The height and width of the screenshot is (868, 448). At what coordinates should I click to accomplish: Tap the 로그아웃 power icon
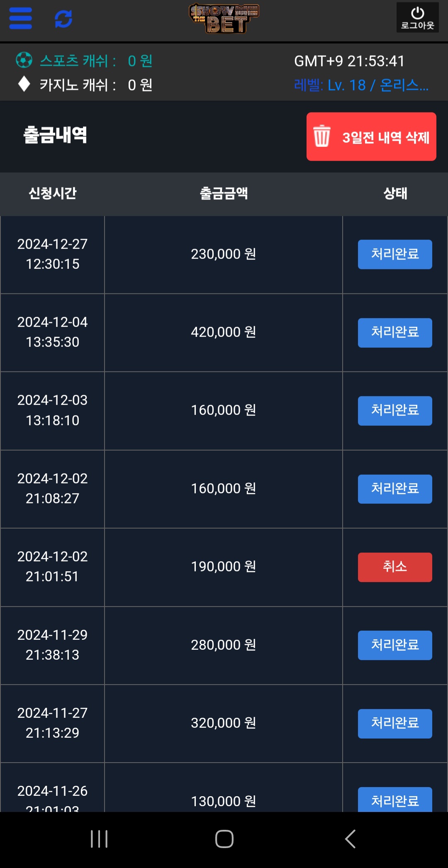point(417,17)
